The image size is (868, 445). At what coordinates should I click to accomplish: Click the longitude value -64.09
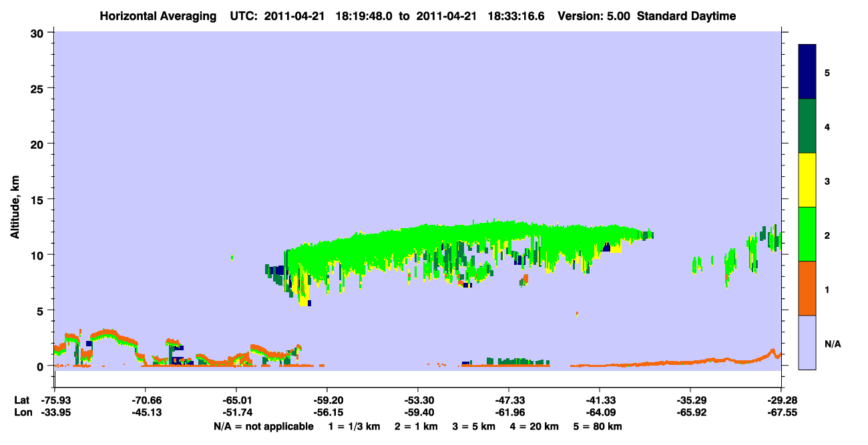pyautogui.click(x=600, y=412)
